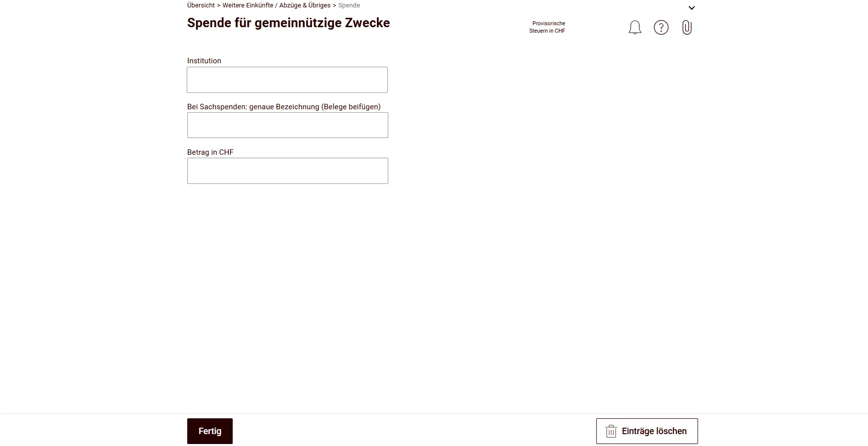Click the Fertig button
Screen dimensions: 868x446
[209, 431]
